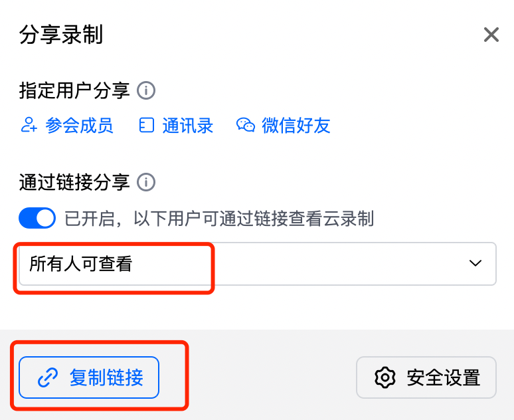Open the 所有人可查看 permission dropdown

[x=257, y=264]
